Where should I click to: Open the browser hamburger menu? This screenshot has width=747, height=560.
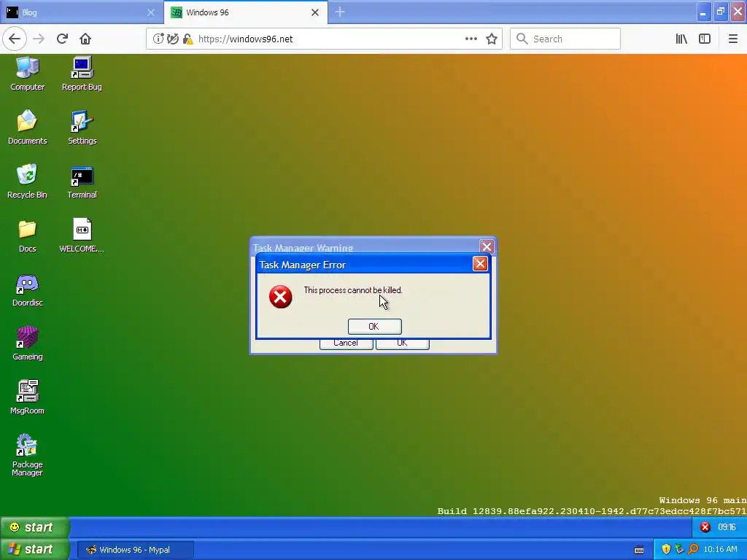(x=732, y=39)
